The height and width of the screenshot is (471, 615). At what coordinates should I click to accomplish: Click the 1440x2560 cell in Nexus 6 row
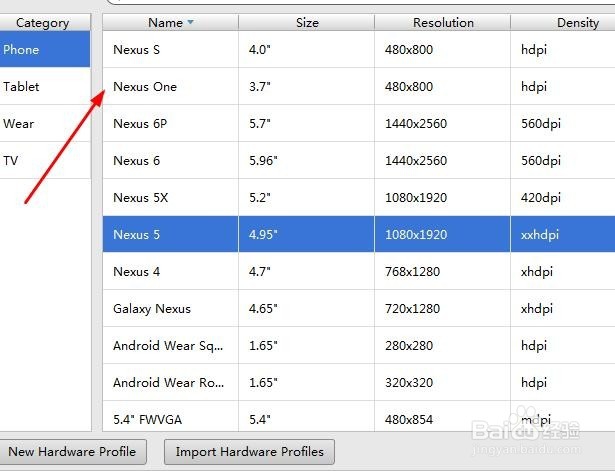[x=443, y=160]
